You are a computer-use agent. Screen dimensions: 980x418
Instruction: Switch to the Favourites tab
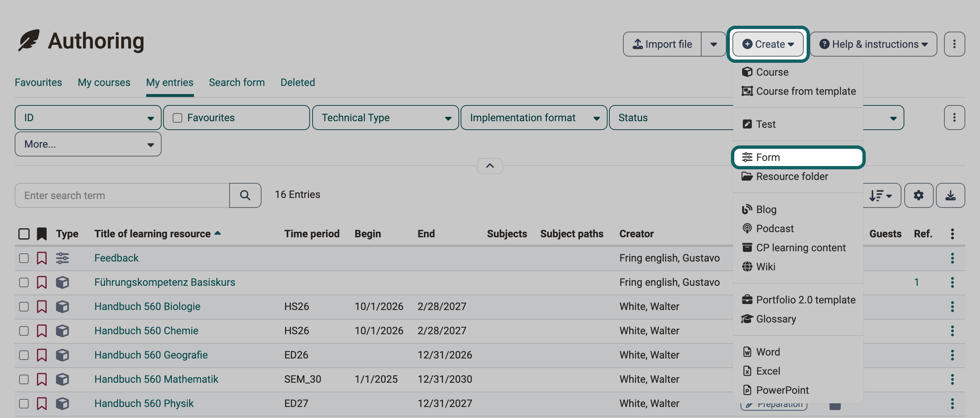[x=38, y=82]
